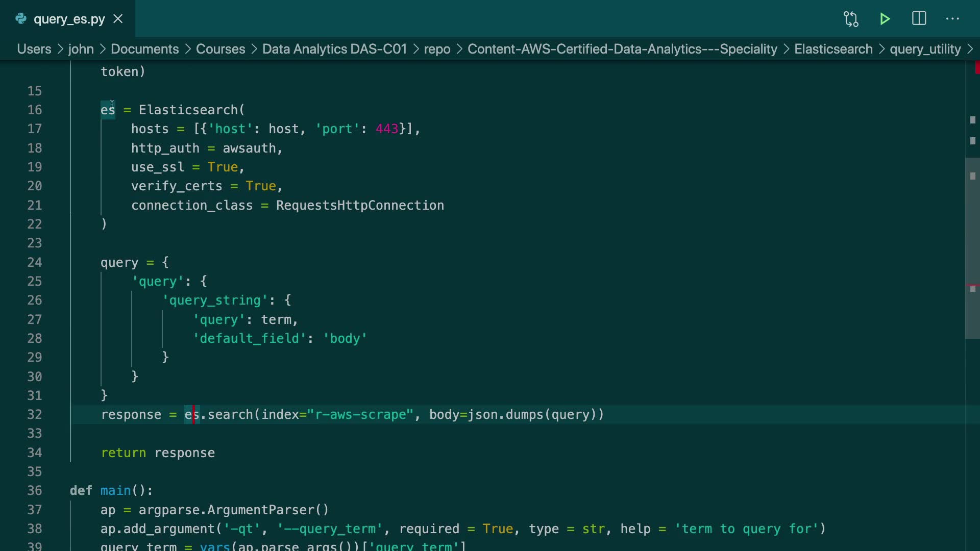Open the More Actions ellipsis menu
The height and width of the screenshot is (551, 980).
(952, 19)
